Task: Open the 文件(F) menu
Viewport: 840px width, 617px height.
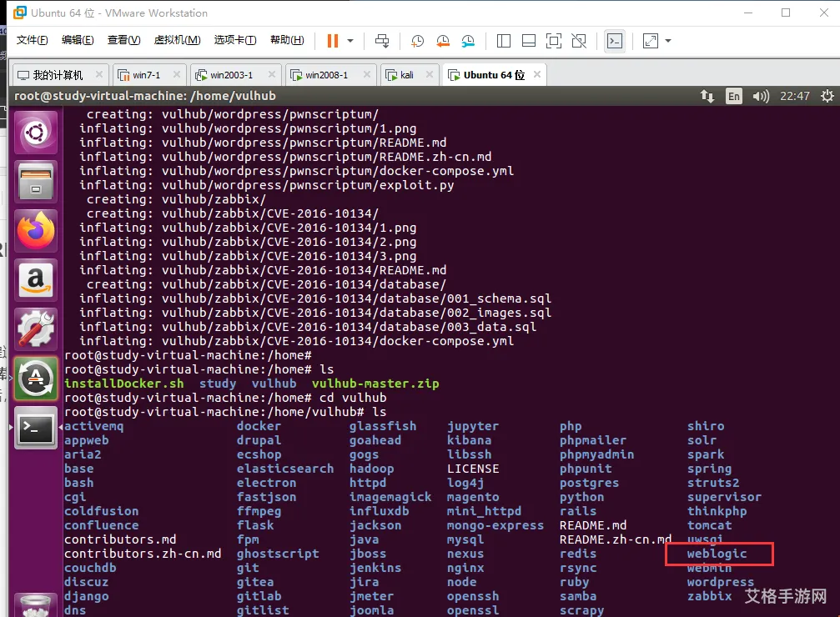Action: (32, 40)
